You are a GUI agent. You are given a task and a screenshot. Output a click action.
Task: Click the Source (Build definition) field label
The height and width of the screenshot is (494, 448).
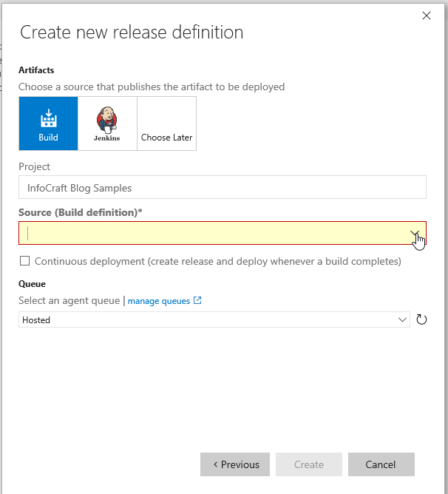81,212
